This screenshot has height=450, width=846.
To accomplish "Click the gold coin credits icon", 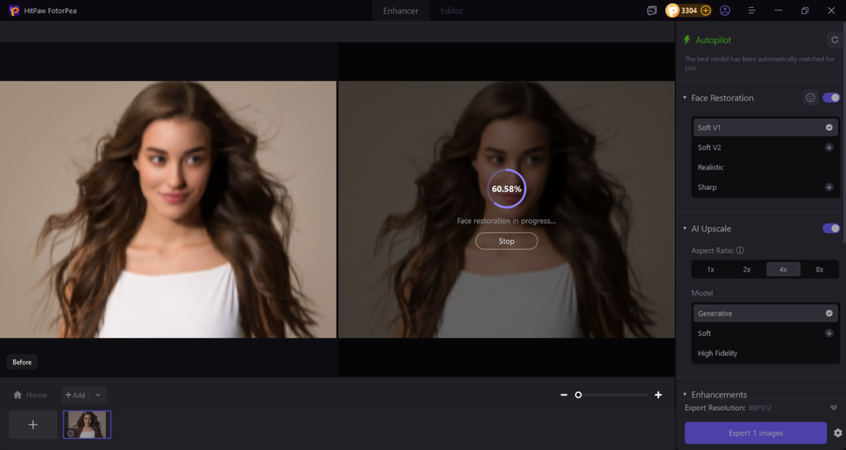I will pyautogui.click(x=672, y=10).
